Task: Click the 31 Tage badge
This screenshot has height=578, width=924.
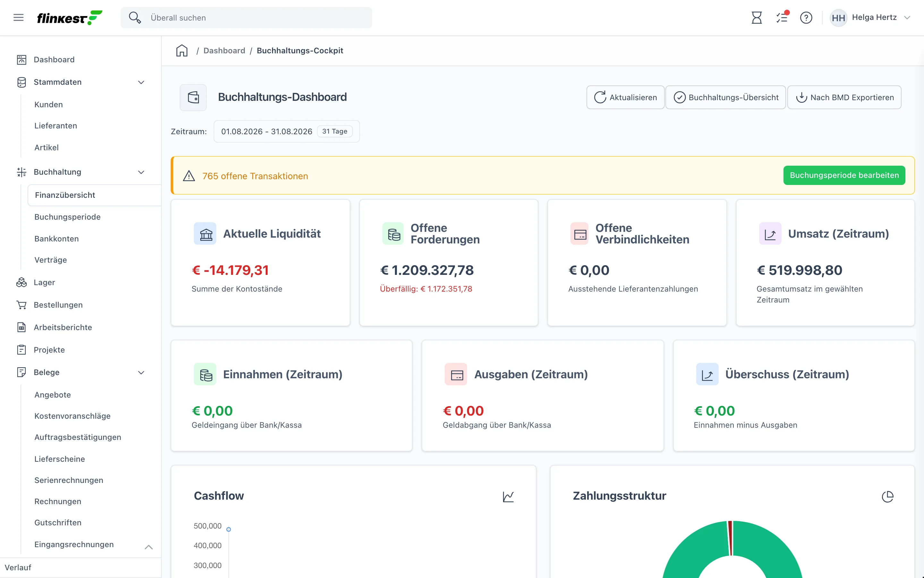Action: pos(335,132)
